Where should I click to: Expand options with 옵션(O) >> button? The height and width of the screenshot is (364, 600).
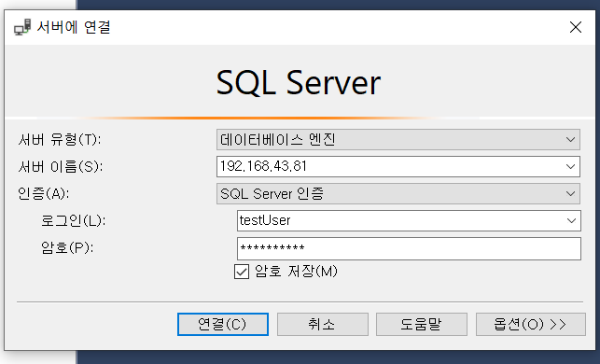pos(530,324)
